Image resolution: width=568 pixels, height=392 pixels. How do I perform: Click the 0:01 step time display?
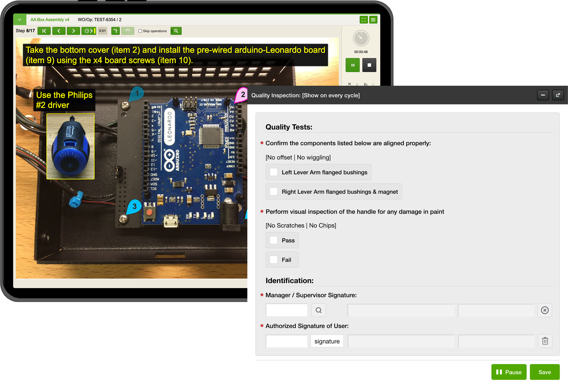(102, 31)
